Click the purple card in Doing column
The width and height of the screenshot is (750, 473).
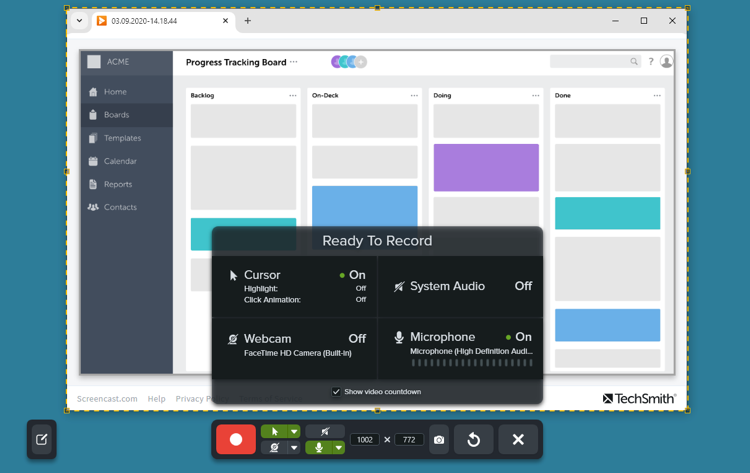click(x=486, y=167)
